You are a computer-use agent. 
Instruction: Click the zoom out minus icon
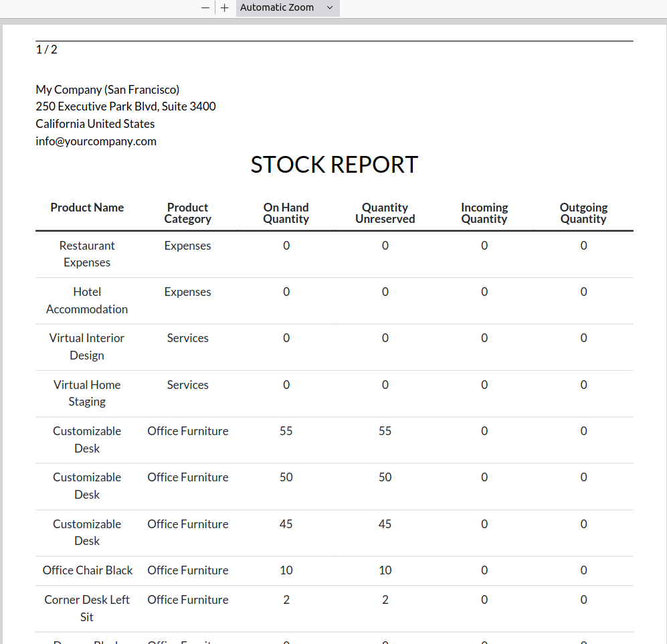click(x=205, y=8)
